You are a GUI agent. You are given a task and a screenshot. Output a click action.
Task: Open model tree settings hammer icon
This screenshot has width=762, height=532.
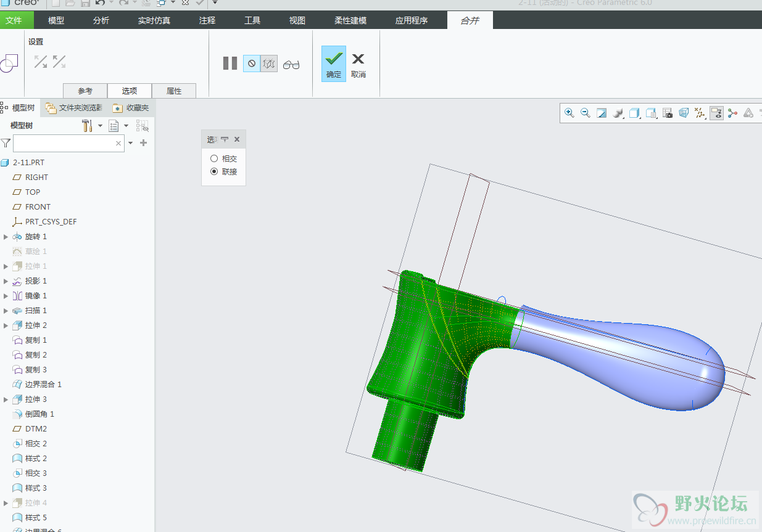[87, 126]
